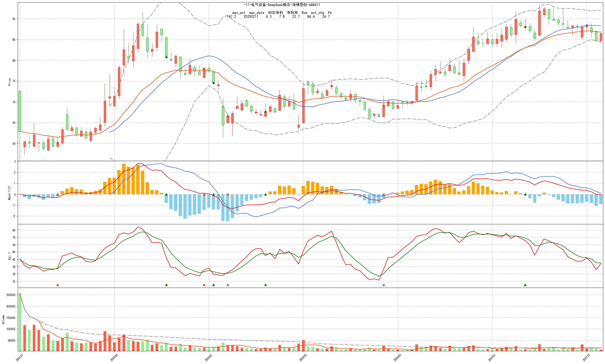Click the pct_chg value 86.6

[x=311, y=17]
